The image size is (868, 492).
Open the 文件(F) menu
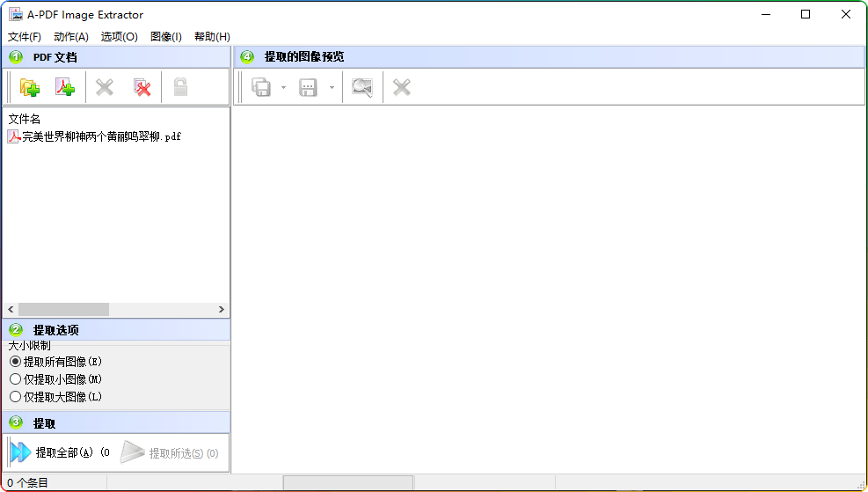point(25,37)
